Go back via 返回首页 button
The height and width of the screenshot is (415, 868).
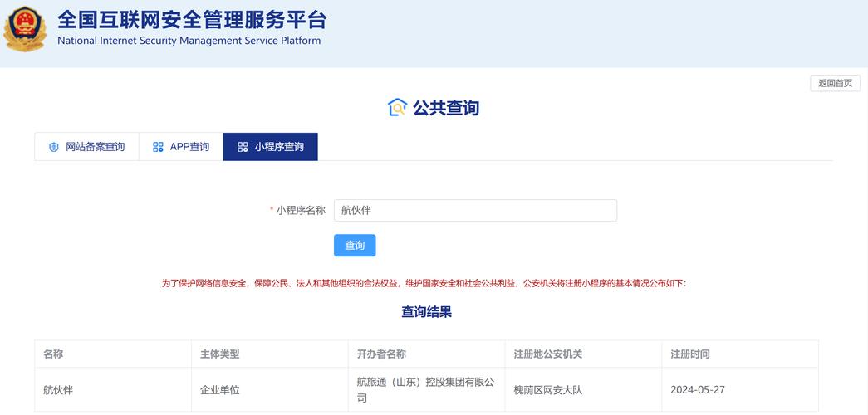point(836,84)
